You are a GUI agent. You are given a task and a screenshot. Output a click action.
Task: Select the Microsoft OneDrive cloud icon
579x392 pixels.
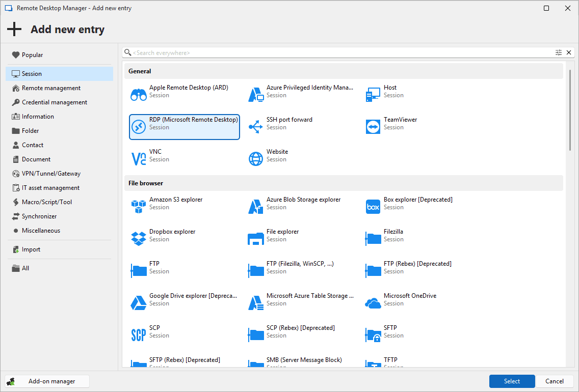tap(373, 303)
